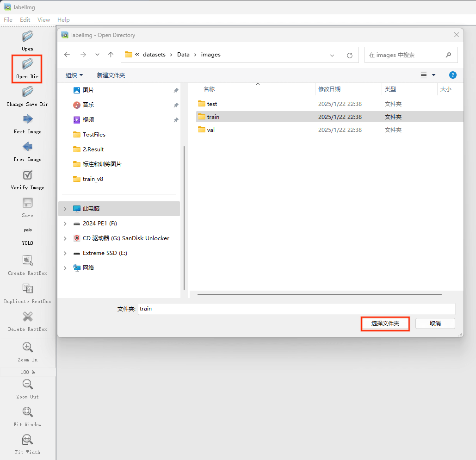Open the recent locations dropdown chevron
476x460 pixels.
pos(97,55)
